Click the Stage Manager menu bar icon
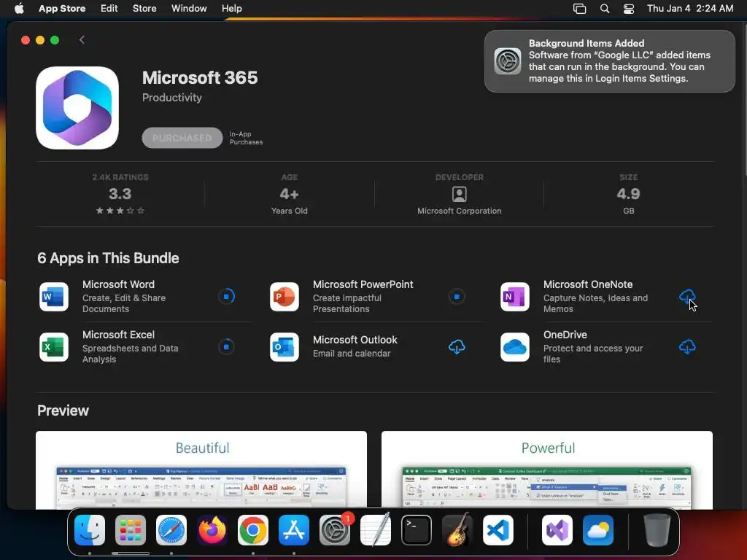Viewport: 747px width, 560px height. click(579, 8)
